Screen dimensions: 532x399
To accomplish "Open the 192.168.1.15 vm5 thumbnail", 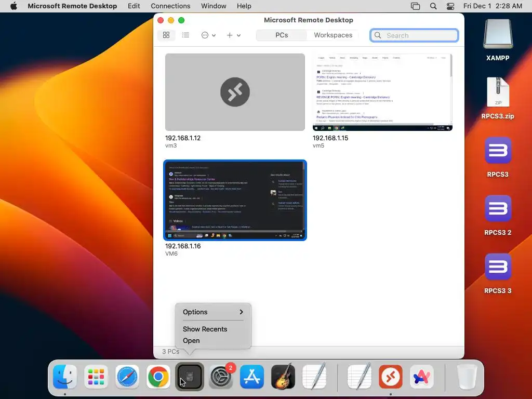I will tap(382, 92).
